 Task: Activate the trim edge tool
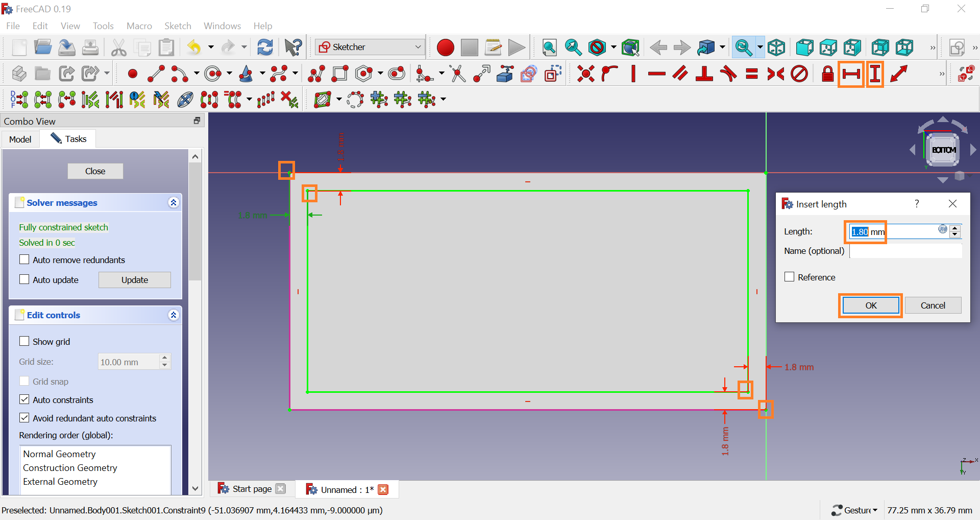coord(457,74)
